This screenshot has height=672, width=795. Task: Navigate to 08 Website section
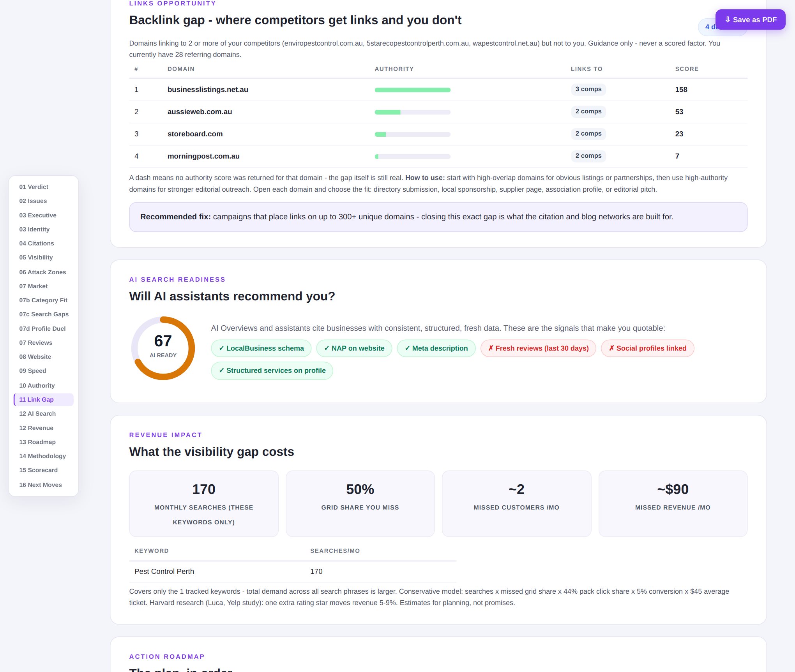(x=35, y=357)
